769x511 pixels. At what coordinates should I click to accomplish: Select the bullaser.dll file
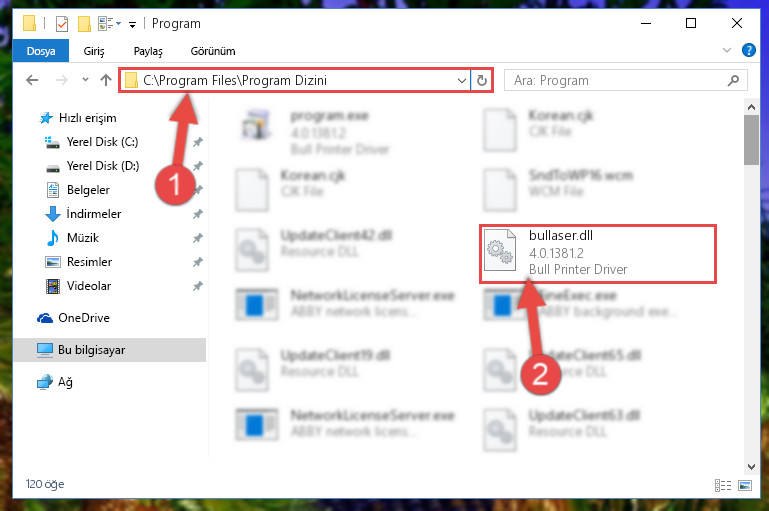[x=597, y=253]
